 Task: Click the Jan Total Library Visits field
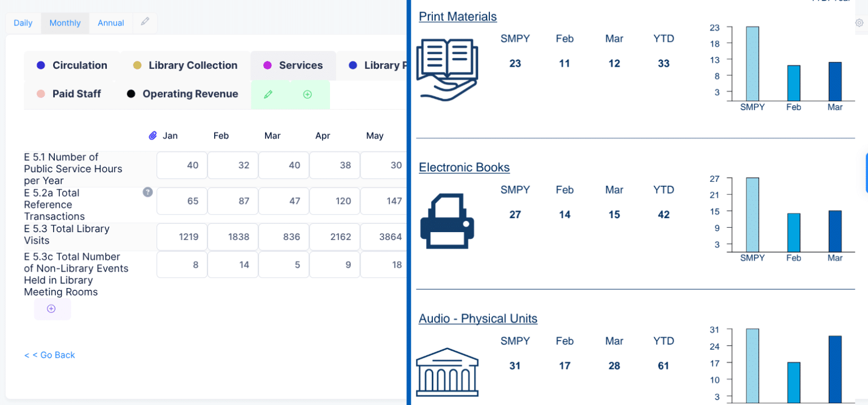181,237
